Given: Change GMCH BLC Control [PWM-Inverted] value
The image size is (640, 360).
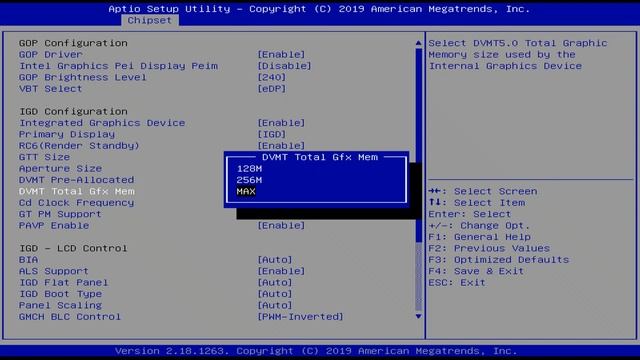Looking at the screenshot, I should 300,317.
